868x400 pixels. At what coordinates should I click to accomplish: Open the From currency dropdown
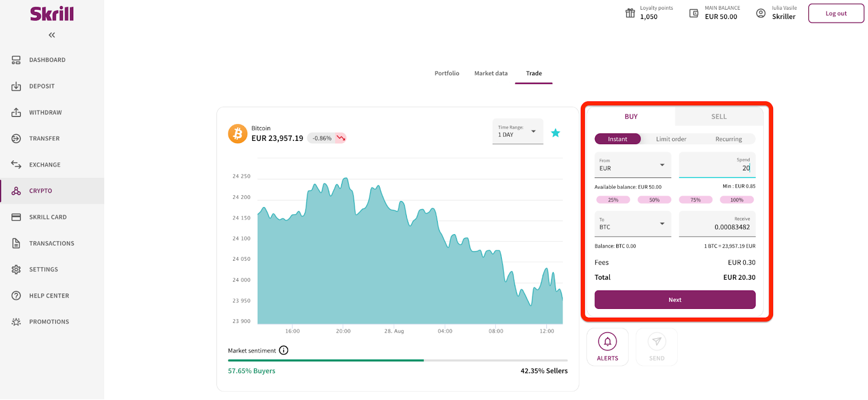pyautogui.click(x=633, y=165)
